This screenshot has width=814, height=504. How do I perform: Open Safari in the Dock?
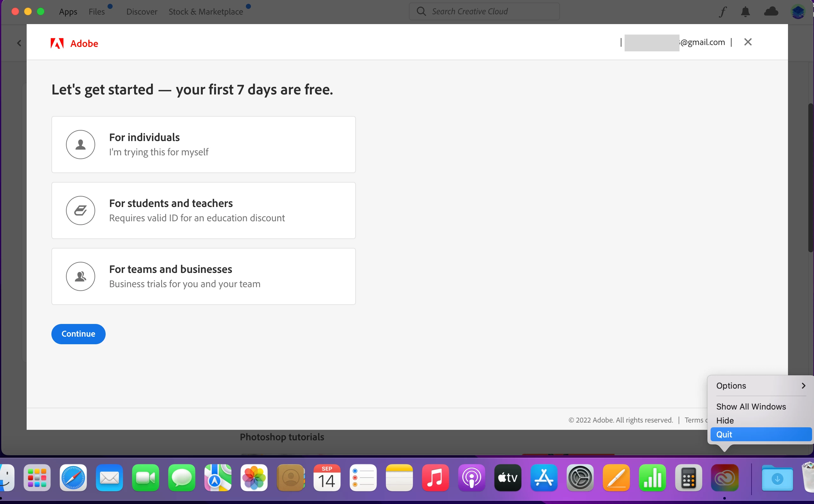click(x=73, y=478)
